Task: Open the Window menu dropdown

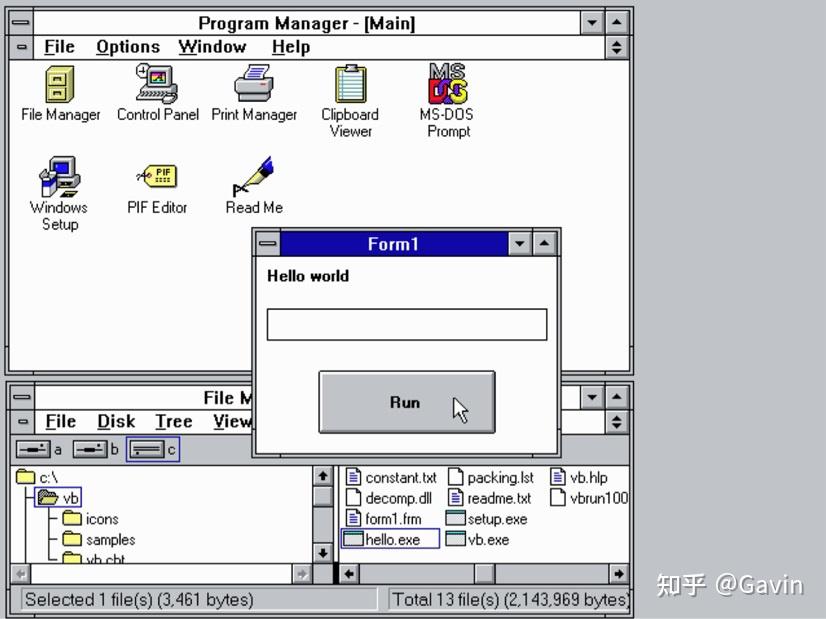Action: tap(211, 46)
